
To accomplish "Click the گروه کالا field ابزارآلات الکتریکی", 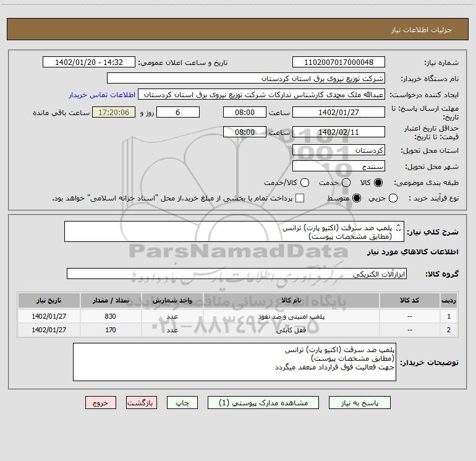I will (237, 274).
